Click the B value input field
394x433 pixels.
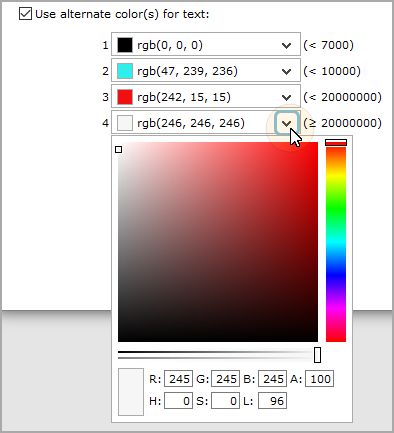[272, 379]
